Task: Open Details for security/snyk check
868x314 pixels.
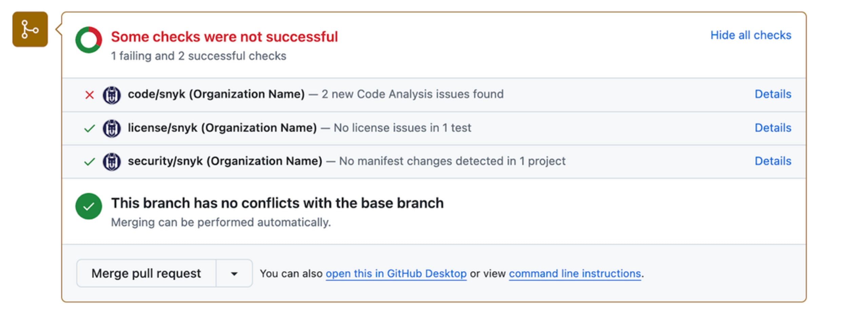Action: pyautogui.click(x=773, y=161)
